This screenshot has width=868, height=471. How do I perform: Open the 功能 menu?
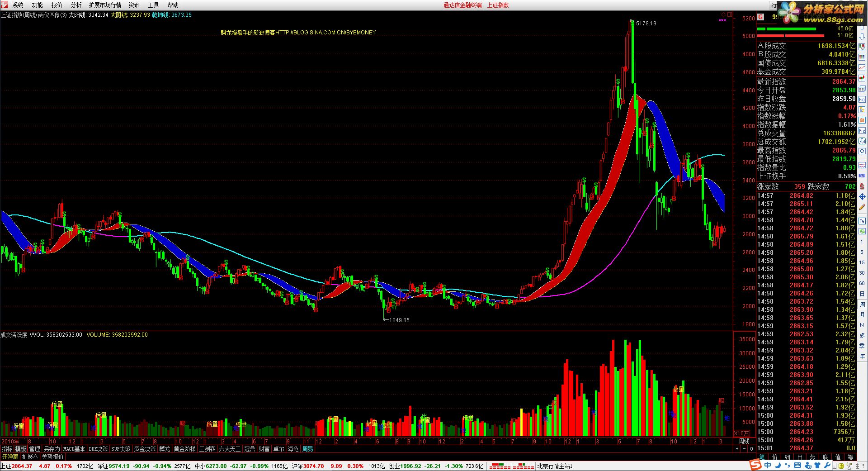(x=38, y=5)
